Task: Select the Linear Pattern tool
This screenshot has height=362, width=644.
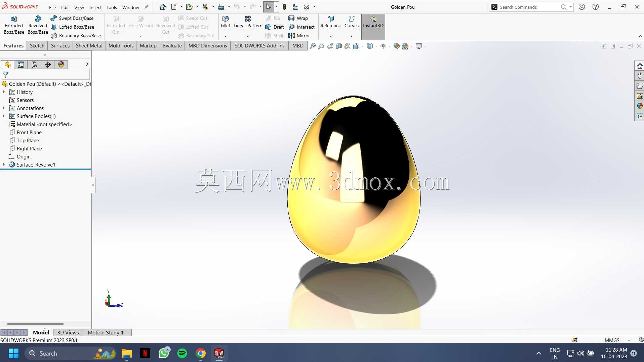Action: point(248,22)
